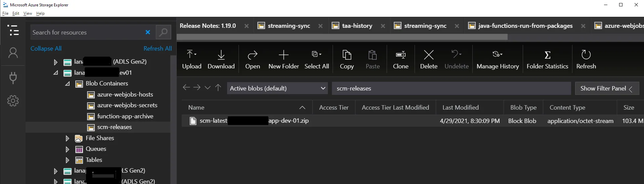644x184 pixels.
Task: Click the Collapse All link
Action: [46, 49]
